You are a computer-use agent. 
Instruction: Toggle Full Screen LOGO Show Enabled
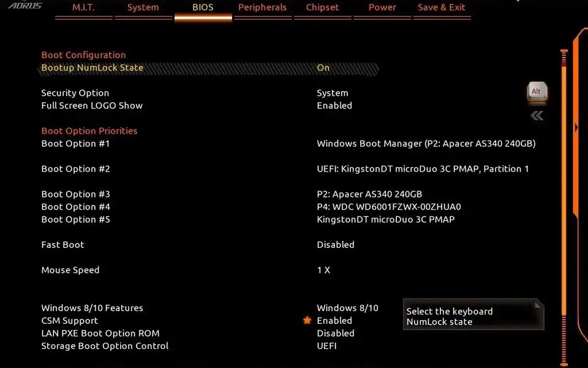[x=334, y=105]
